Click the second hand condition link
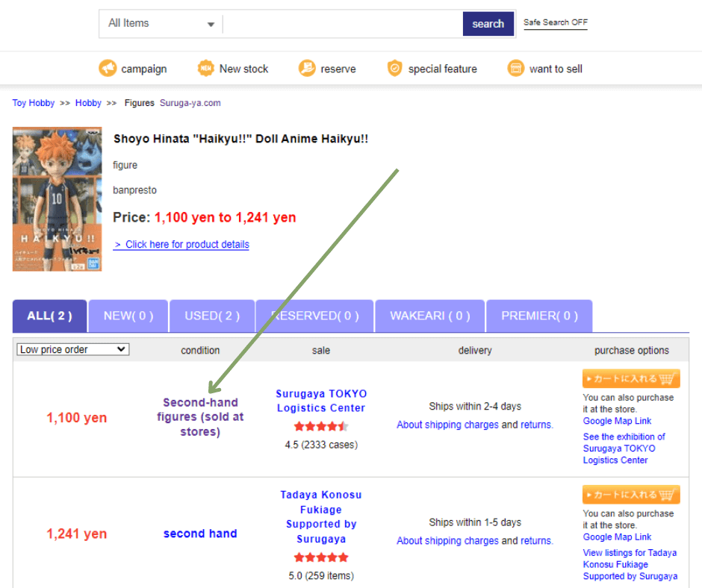 (200, 534)
